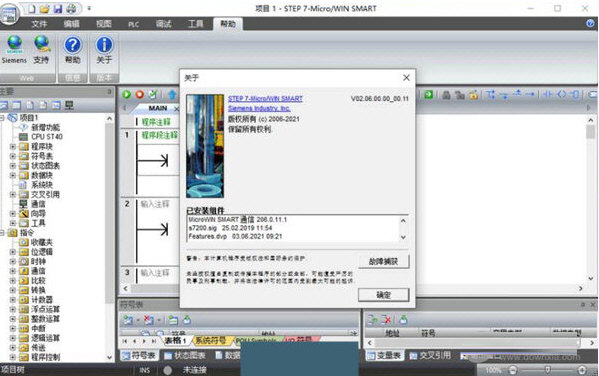Click the delete row icon in variable table toolbar

(387, 320)
